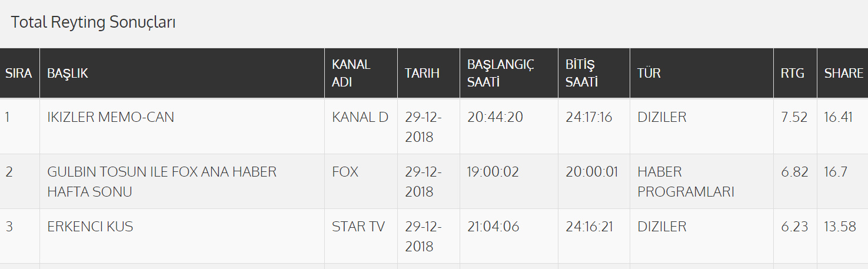Image resolution: width=868 pixels, height=269 pixels.
Task: Click the 21:04:06 start time cell
Action: (x=493, y=227)
